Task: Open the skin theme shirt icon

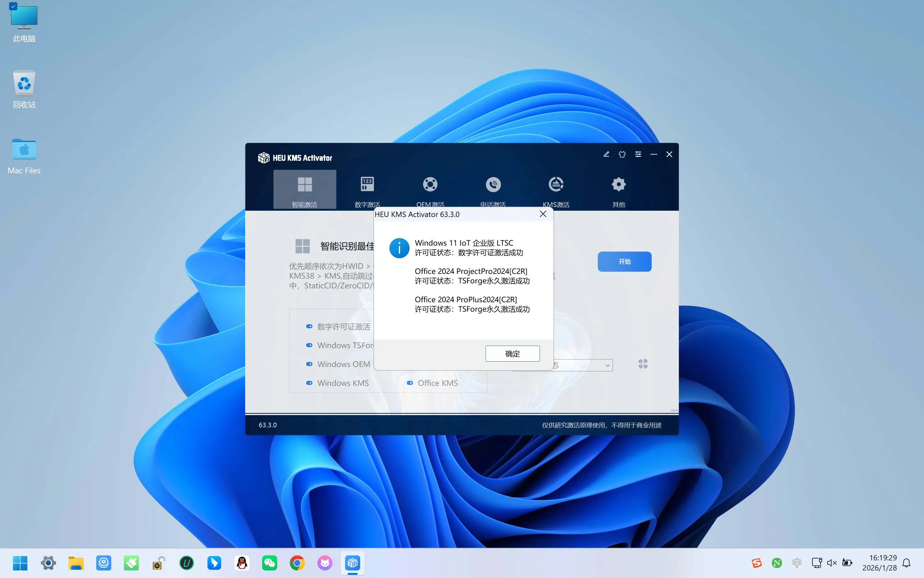Action: tap(622, 154)
